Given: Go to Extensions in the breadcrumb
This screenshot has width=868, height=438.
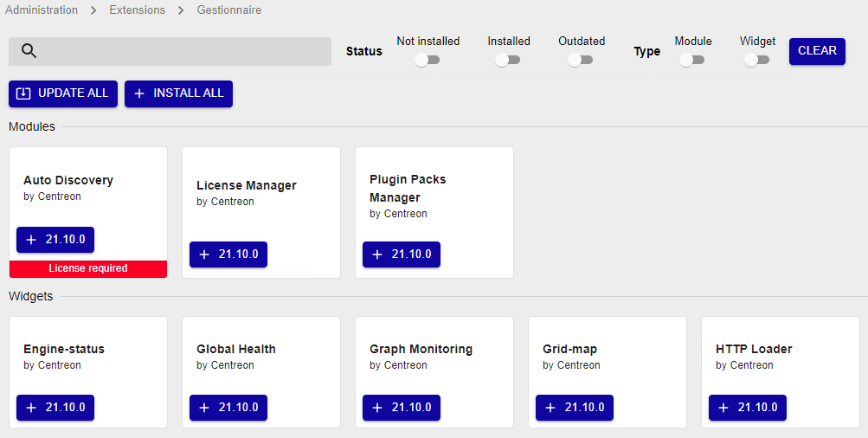Looking at the screenshot, I should coord(137,10).
